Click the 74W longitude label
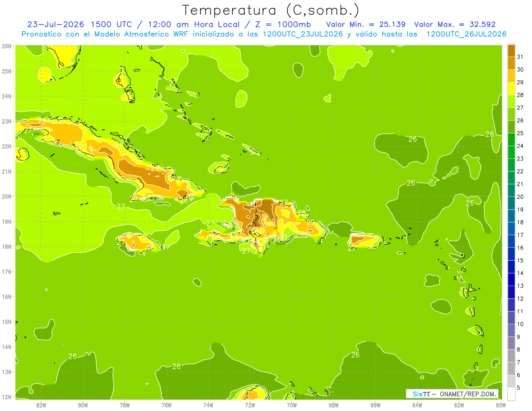532x411 pixels. [208, 404]
